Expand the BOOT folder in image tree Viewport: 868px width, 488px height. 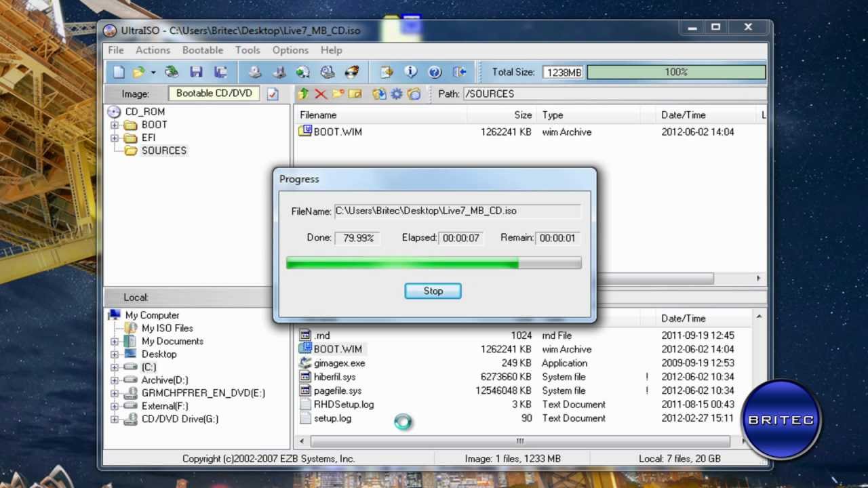115,125
